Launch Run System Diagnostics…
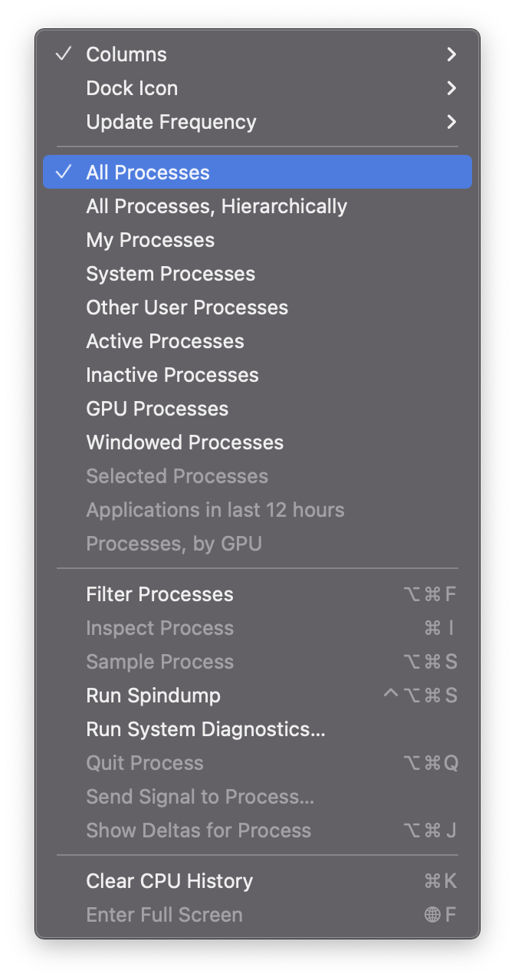 (205, 729)
